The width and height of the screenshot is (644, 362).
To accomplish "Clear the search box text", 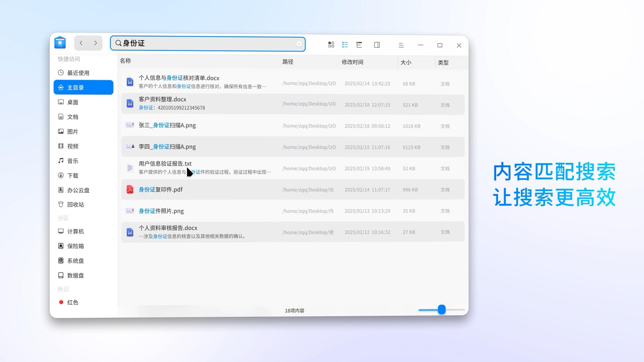I will coord(299,44).
